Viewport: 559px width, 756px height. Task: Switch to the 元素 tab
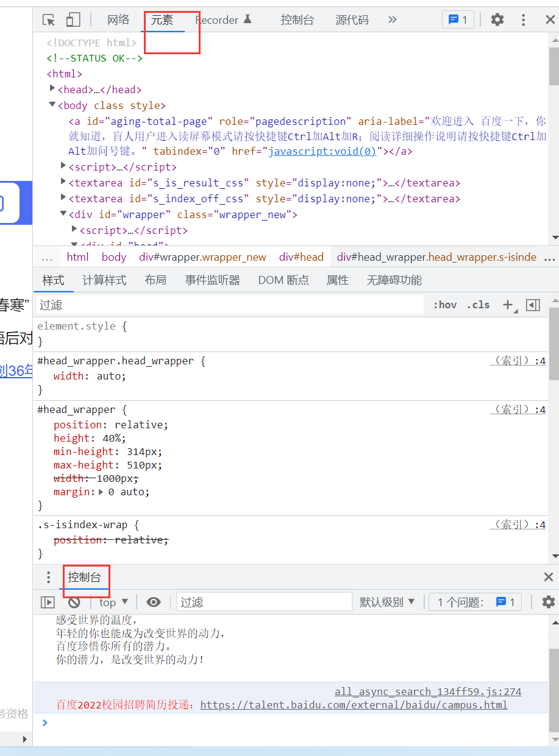tap(162, 20)
